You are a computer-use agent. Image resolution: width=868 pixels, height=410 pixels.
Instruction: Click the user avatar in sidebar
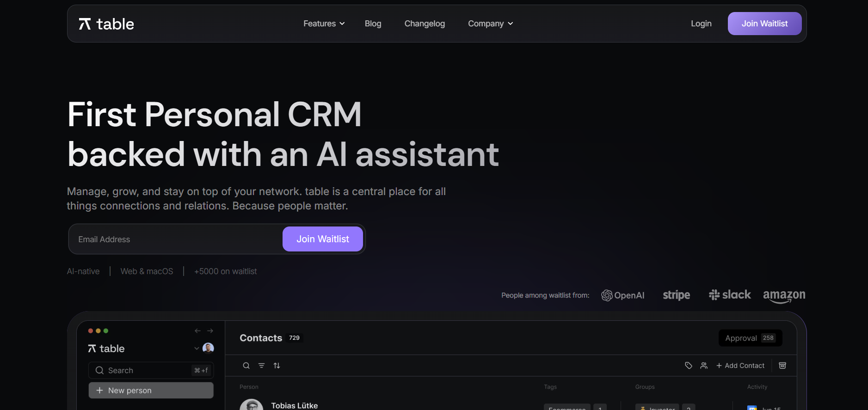(209, 348)
